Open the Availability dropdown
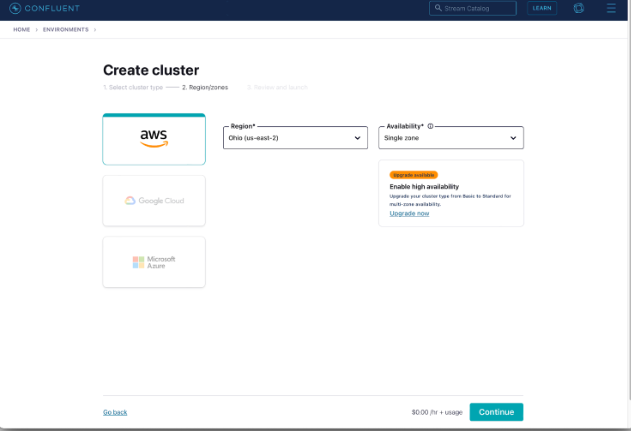Image resolution: width=631 pixels, height=431 pixels. click(x=451, y=138)
